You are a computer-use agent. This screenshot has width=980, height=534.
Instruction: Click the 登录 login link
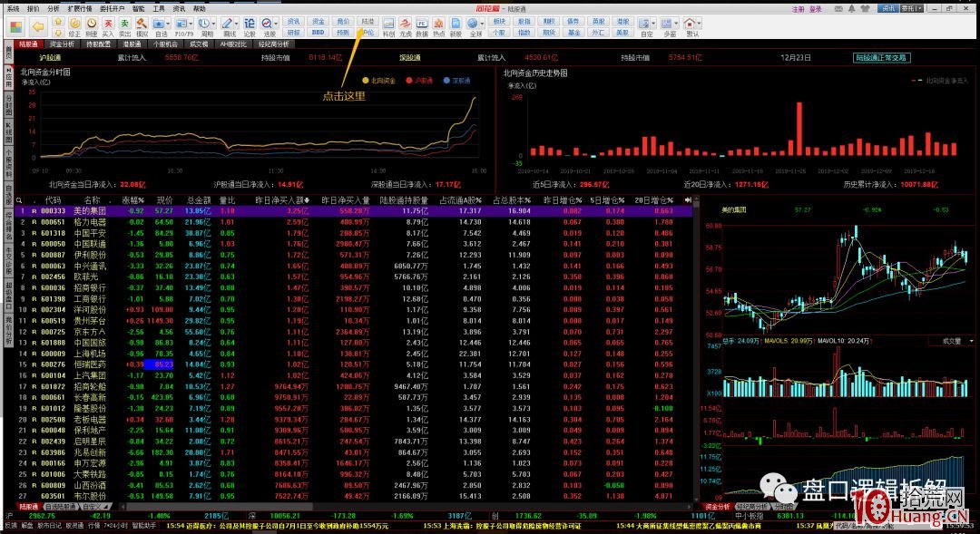coord(816,9)
